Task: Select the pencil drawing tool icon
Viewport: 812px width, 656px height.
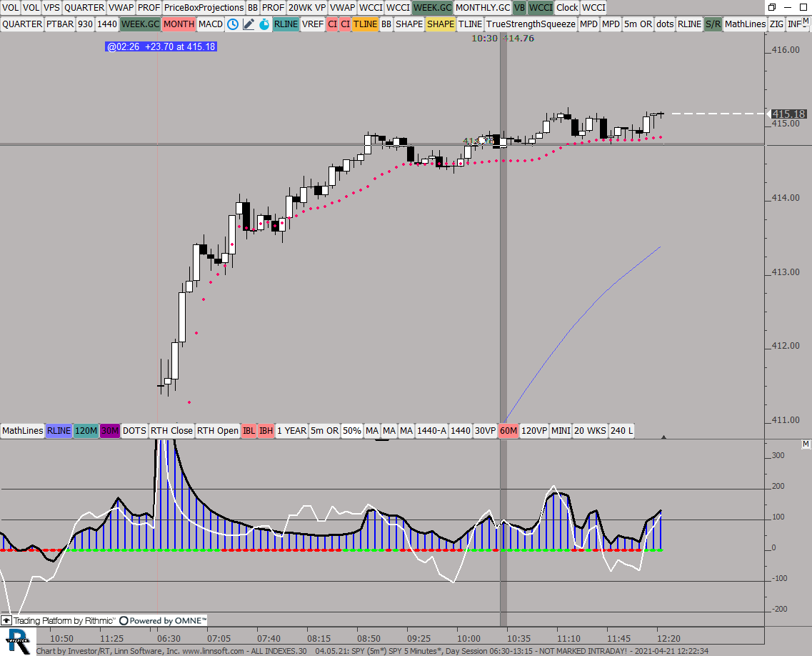Action: tap(249, 24)
